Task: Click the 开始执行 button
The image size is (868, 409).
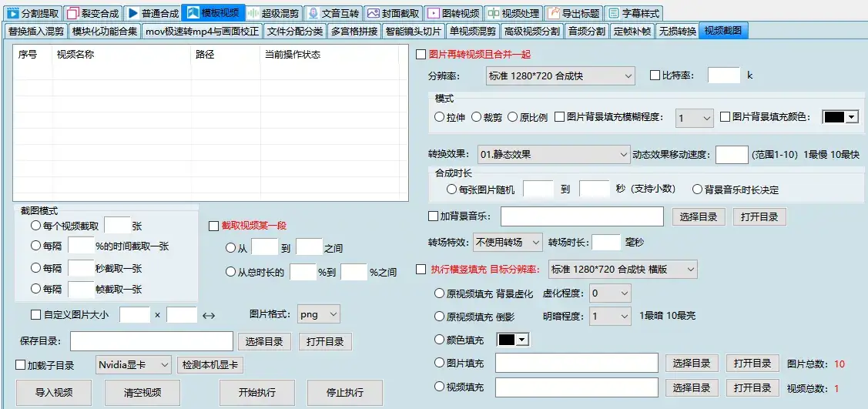Action: click(x=256, y=392)
